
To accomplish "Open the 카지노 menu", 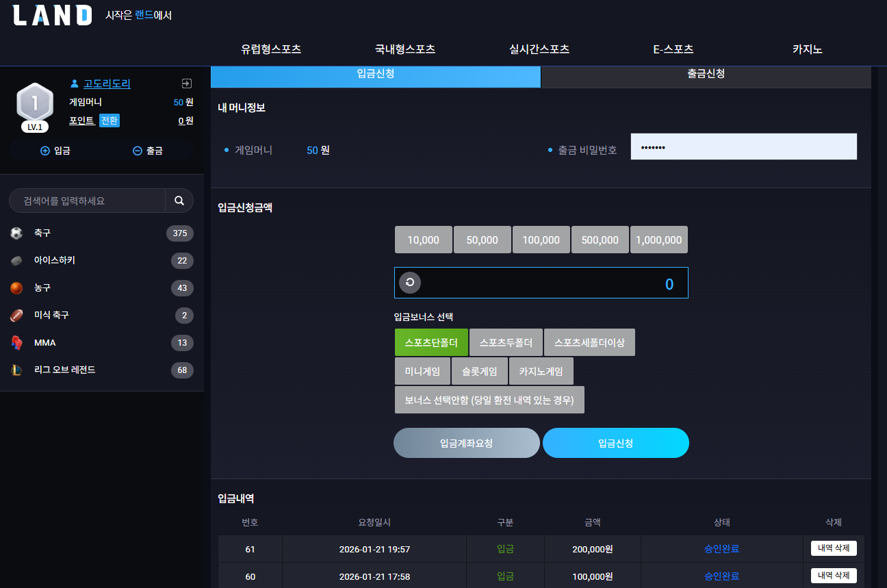I will [808, 49].
